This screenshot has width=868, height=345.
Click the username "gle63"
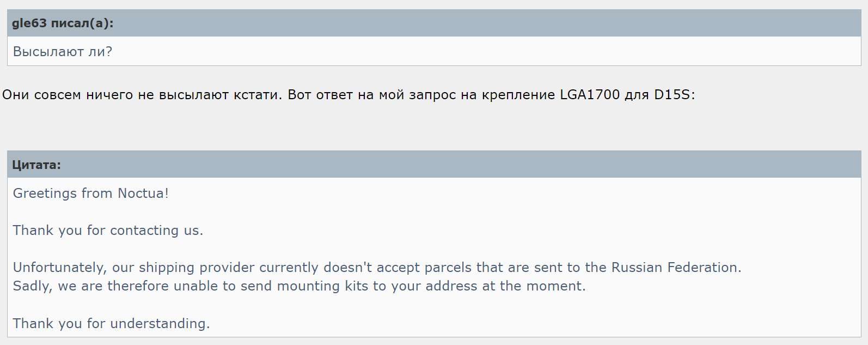[29, 23]
